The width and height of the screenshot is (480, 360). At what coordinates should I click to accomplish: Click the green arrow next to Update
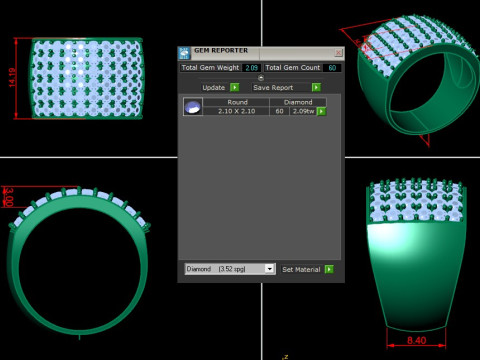pos(235,87)
